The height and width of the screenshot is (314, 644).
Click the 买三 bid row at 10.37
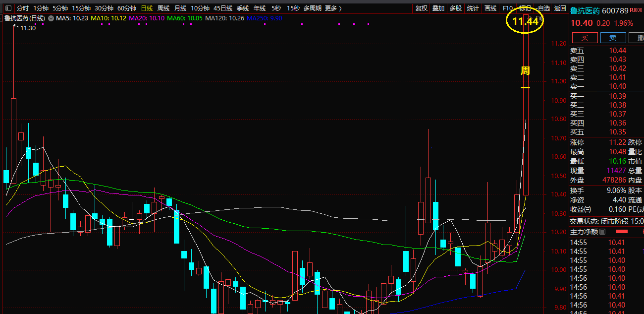tap(607, 114)
